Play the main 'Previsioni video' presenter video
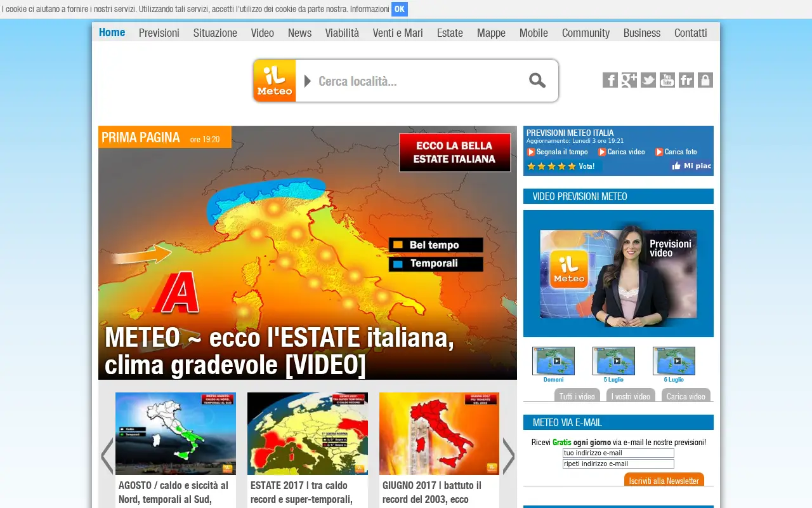812x508 pixels. click(619, 274)
